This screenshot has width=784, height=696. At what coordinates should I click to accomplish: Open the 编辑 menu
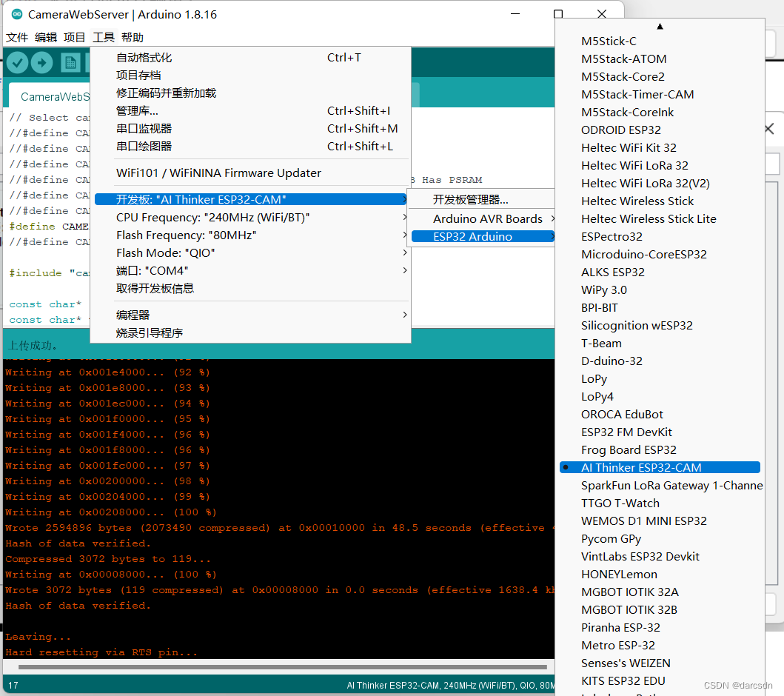click(x=46, y=38)
